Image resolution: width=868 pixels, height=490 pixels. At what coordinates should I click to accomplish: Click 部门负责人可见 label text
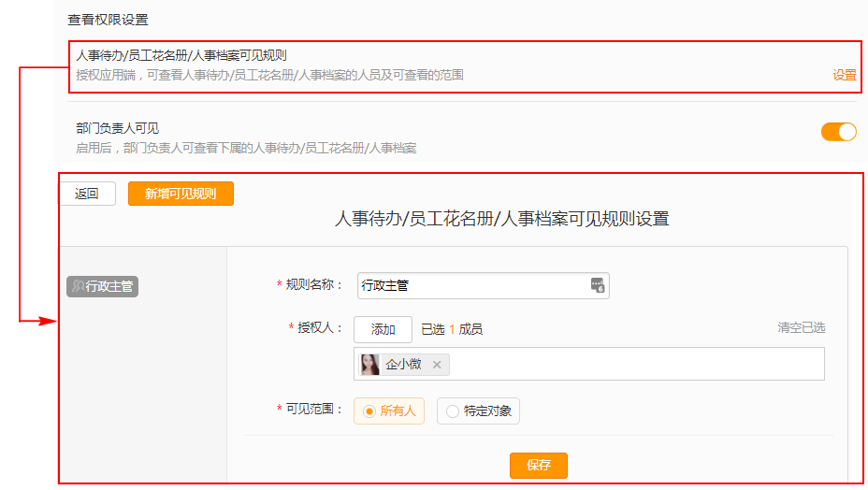pos(117,128)
